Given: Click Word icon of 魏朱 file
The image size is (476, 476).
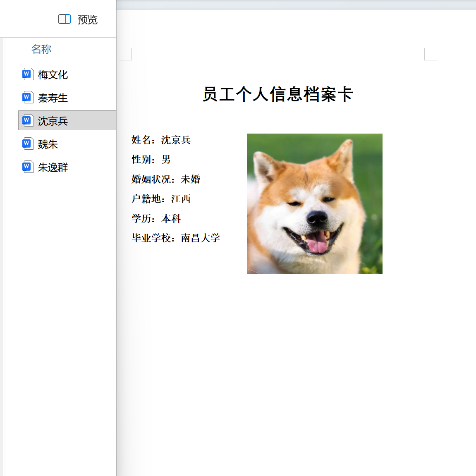Looking at the screenshot, I should [x=28, y=144].
